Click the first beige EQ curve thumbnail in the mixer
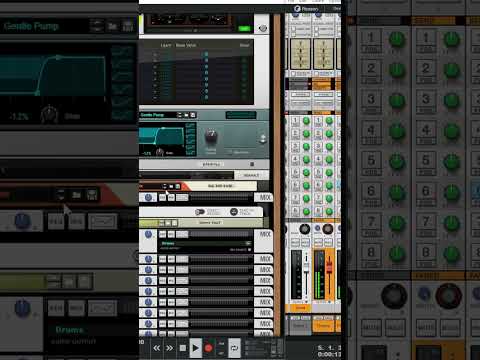Image resolution: width=480 pixels, height=360 pixels. pyautogui.click(x=300, y=54)
